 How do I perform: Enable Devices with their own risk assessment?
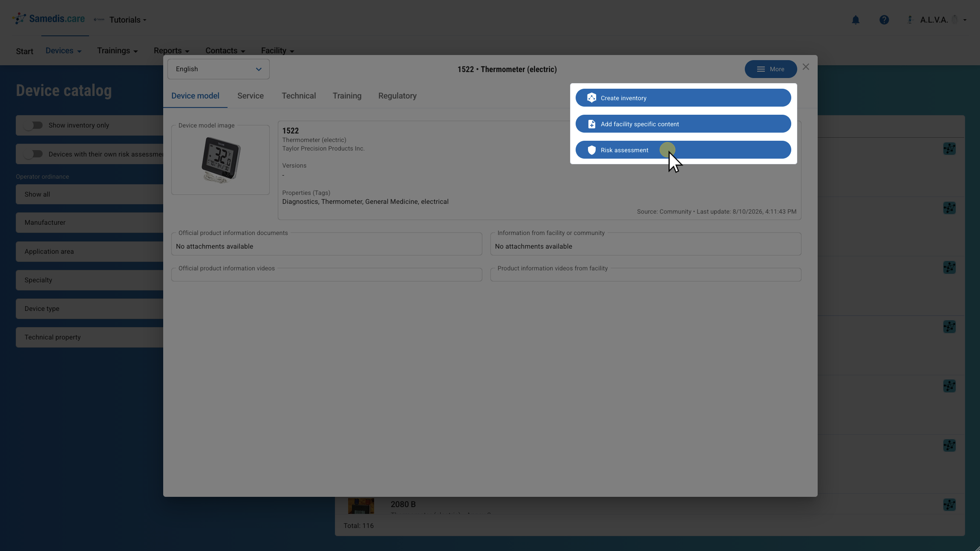click(x=33, y=154)
